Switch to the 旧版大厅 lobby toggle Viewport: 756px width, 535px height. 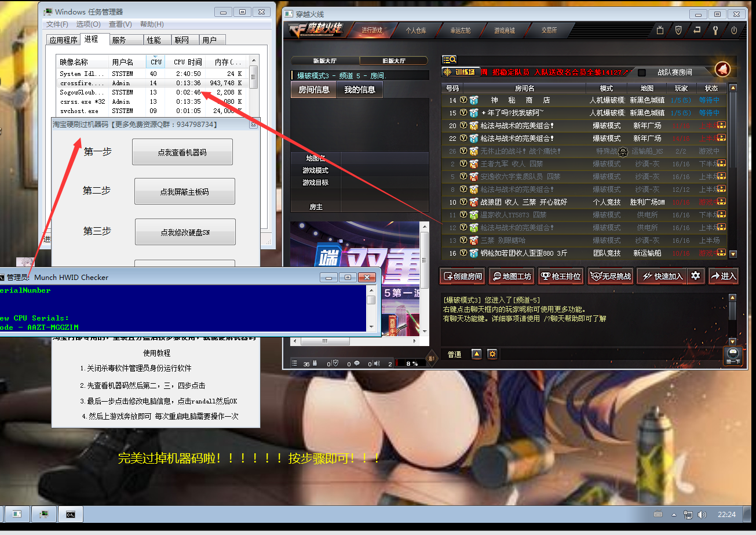coord(393,60)
